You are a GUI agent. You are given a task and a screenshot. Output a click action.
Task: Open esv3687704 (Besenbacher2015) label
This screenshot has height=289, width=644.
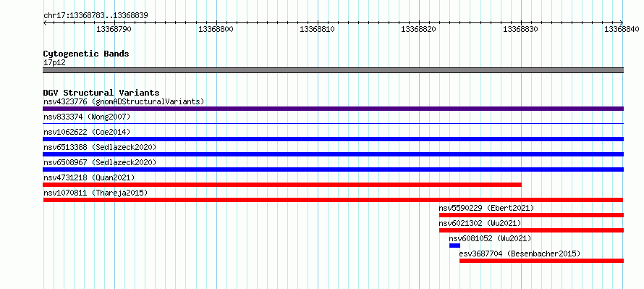(520, 254)
